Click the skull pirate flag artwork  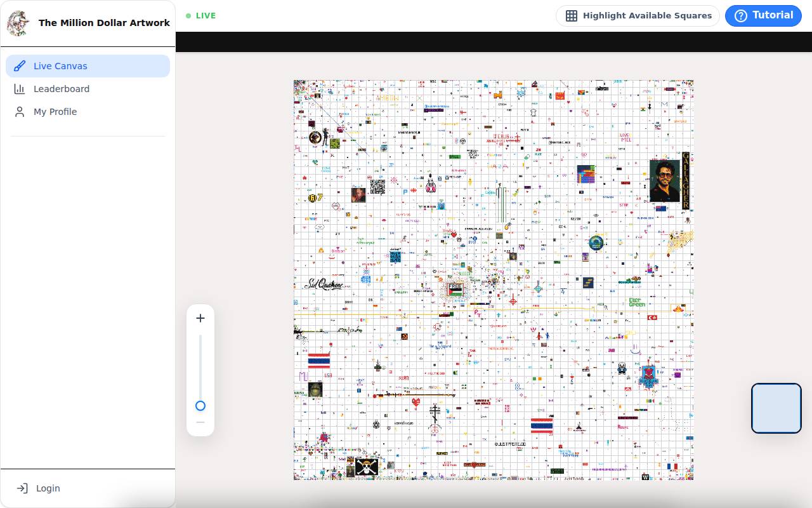pyautogui.click(x=367, y=467)
